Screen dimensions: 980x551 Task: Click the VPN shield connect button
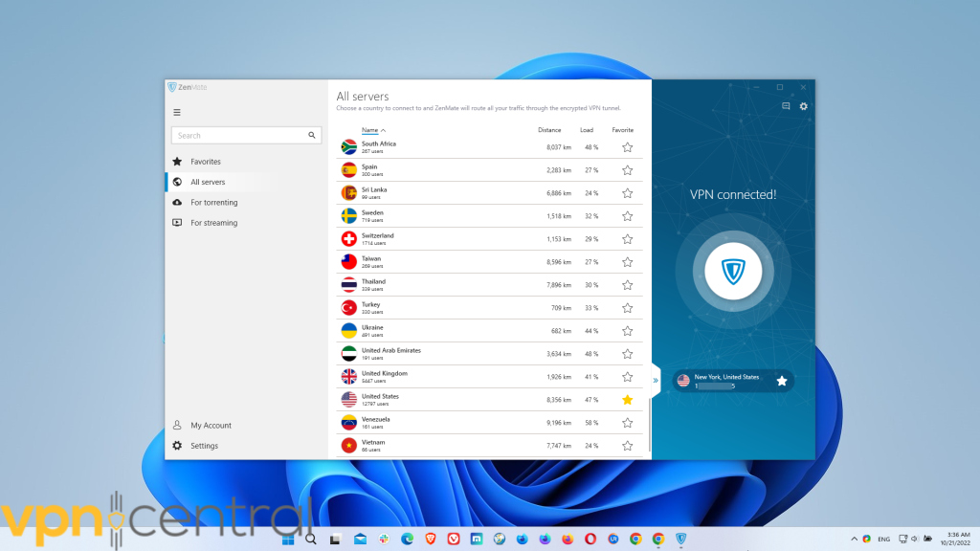tap(733, 271)
